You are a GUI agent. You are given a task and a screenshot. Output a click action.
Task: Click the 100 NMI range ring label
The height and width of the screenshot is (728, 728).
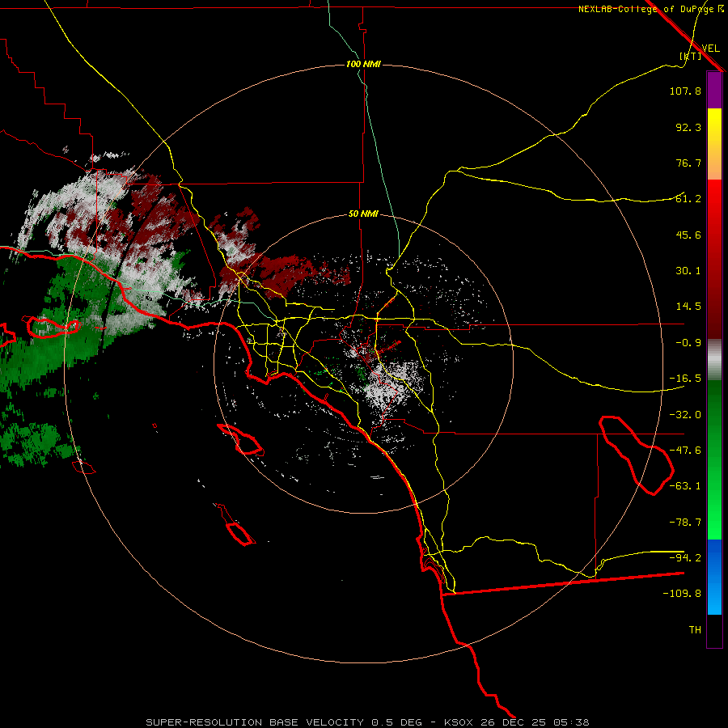[x=363, y=64]
